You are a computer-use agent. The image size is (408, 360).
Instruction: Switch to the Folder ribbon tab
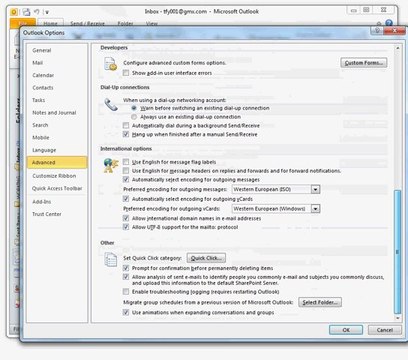point(125,23)
